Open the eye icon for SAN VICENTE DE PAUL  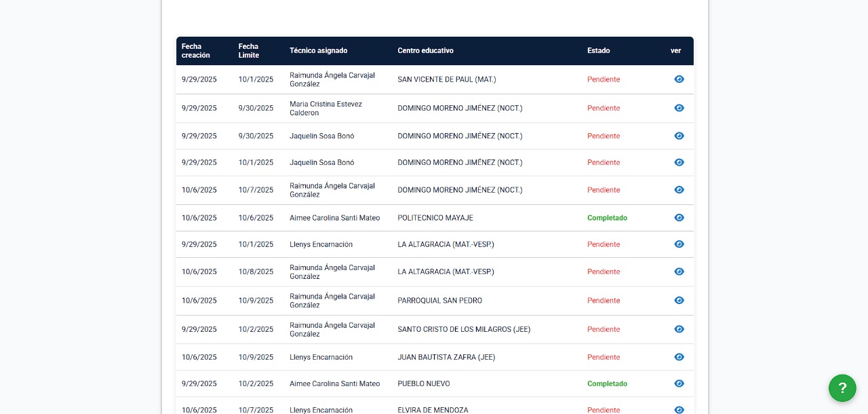(679, 79)
